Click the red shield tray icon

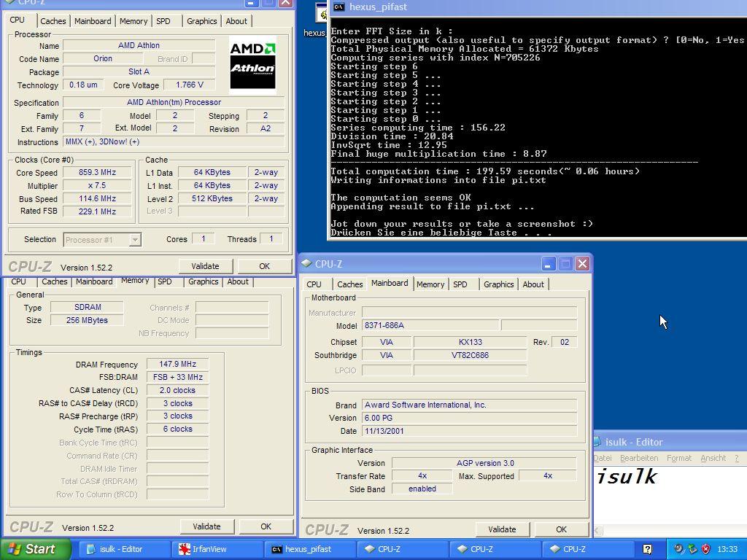pyautogui.click(x=706, y=549)
